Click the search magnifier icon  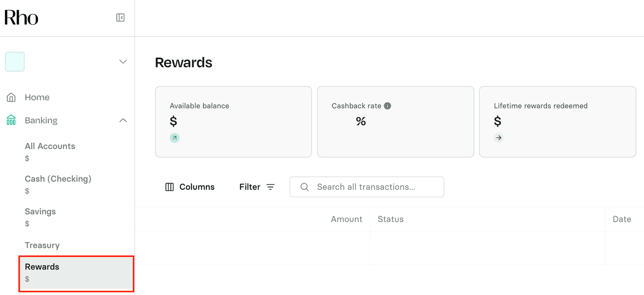(305, 187)
